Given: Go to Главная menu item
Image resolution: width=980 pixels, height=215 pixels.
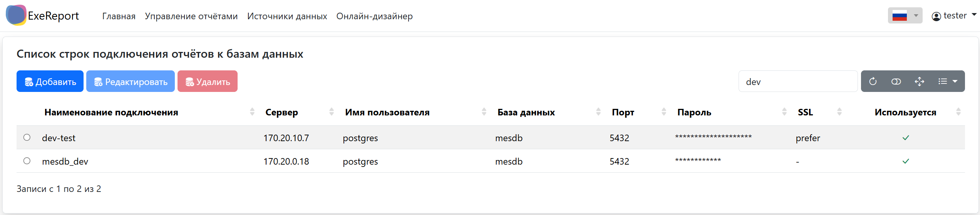Looking at the screenshot, I should coord(119,16).
